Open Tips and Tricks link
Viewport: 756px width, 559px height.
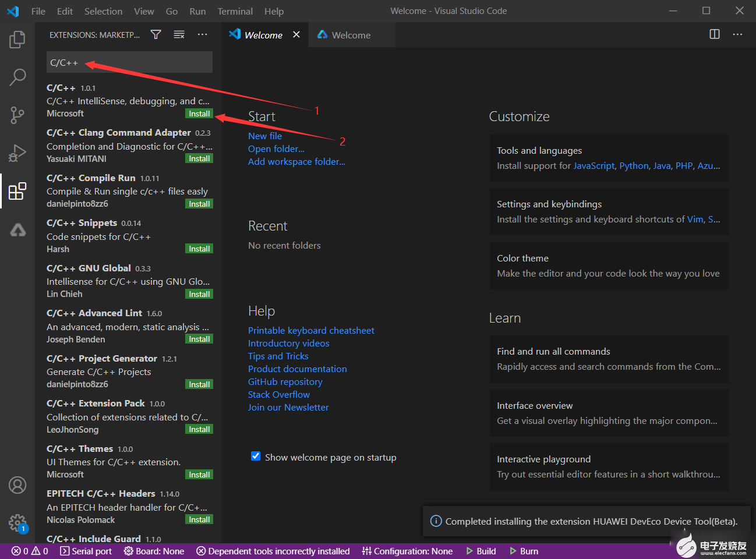(x=278, y=356)
